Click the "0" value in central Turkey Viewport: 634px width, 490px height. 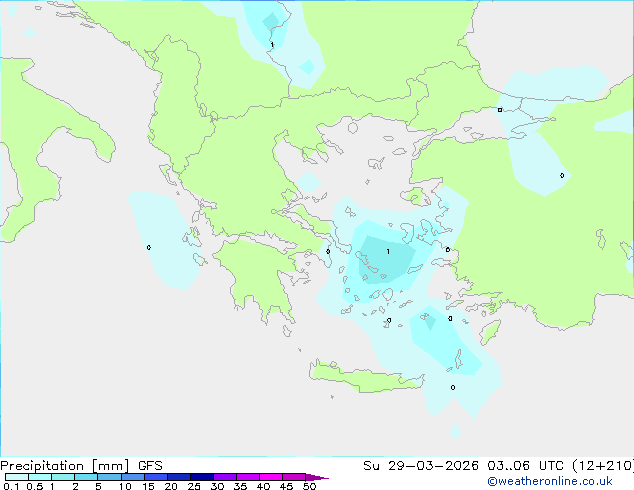[x=562, y=175]
